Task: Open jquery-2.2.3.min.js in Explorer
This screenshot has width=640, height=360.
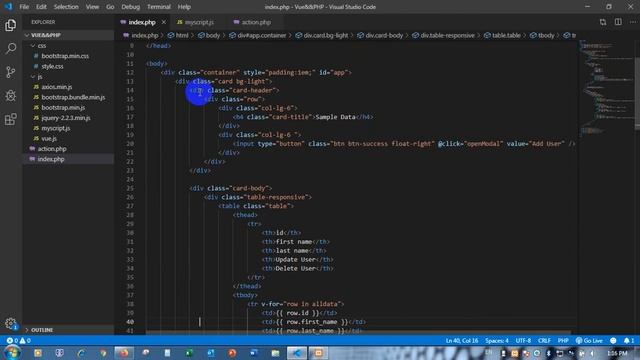Action: point(66,118)
